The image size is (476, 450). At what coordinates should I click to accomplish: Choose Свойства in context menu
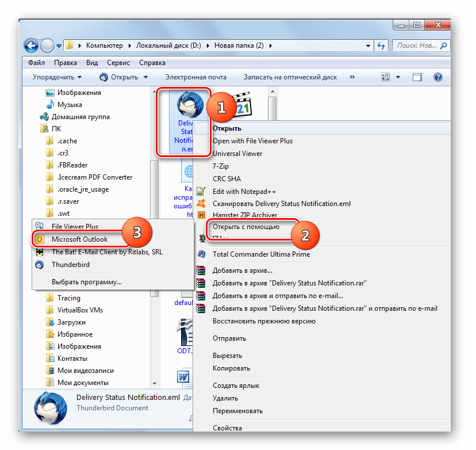pos(228,428)
